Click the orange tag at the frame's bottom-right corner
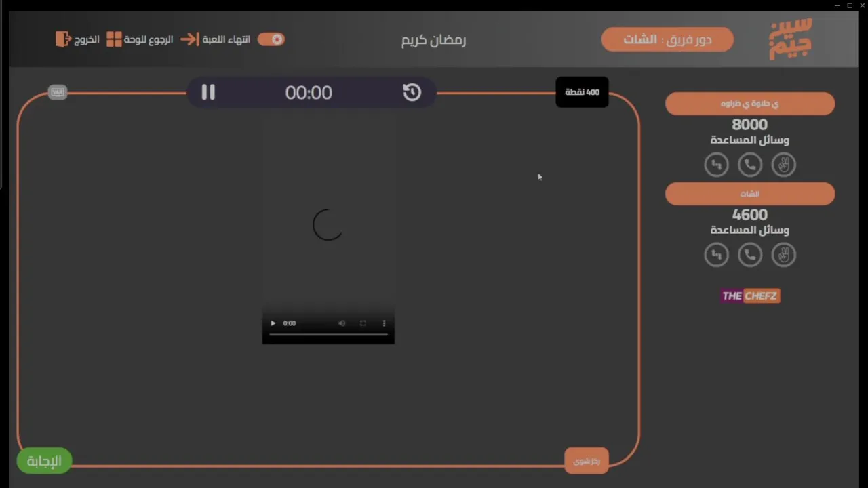 click(x=587, y=461)
